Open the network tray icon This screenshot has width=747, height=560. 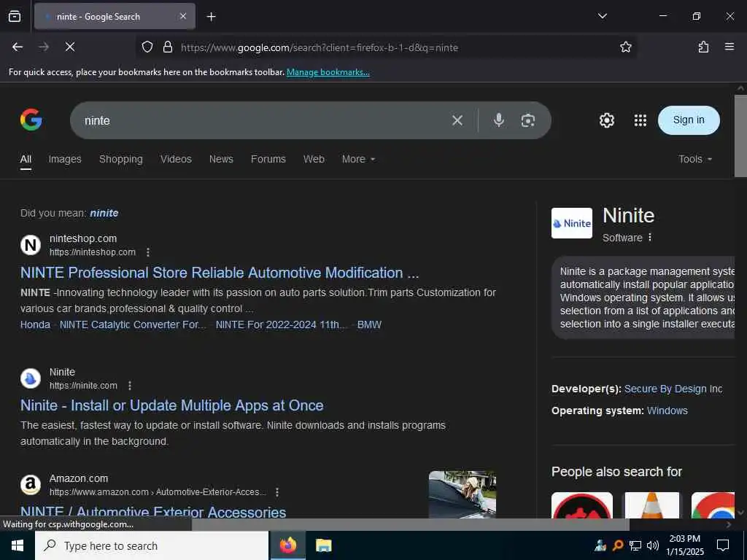[635, 545]
